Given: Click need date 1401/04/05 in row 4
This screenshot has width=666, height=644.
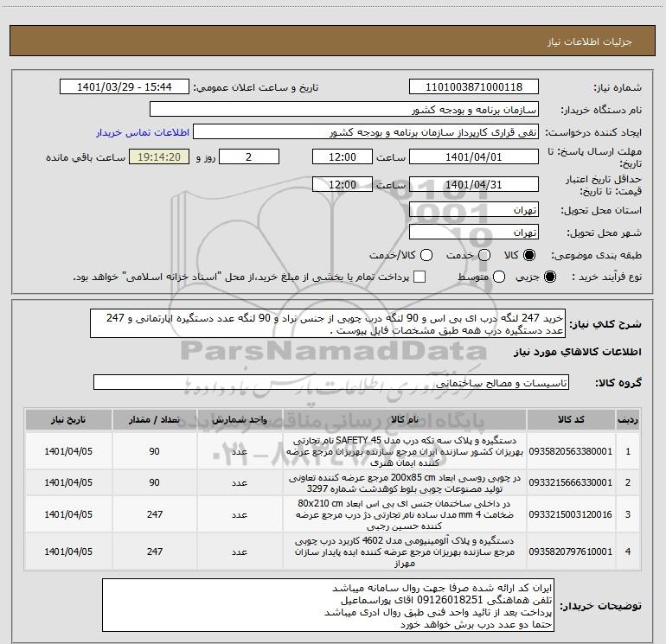Looking at the screenshot, I should pyautogui.click(x=68, y=552).
